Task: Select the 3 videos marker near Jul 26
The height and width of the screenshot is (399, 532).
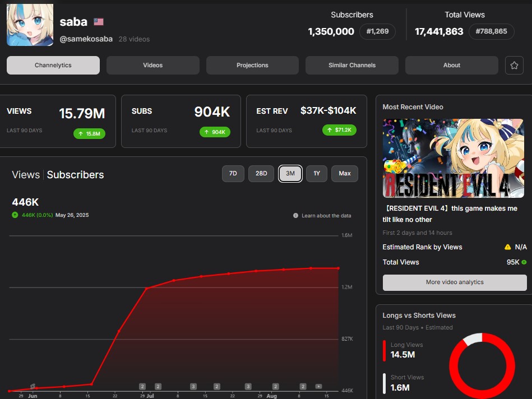Action: [x=248, y=387]
